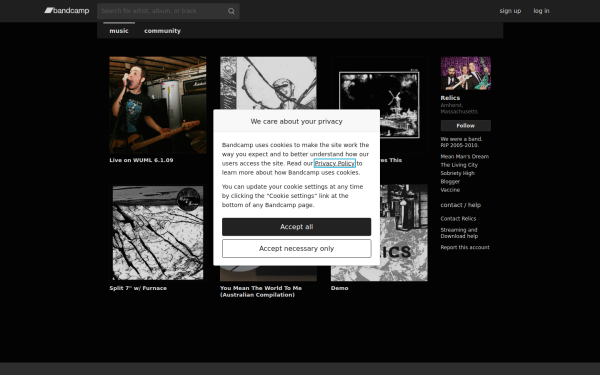Open the Blogger link

(x=450, y=182)
